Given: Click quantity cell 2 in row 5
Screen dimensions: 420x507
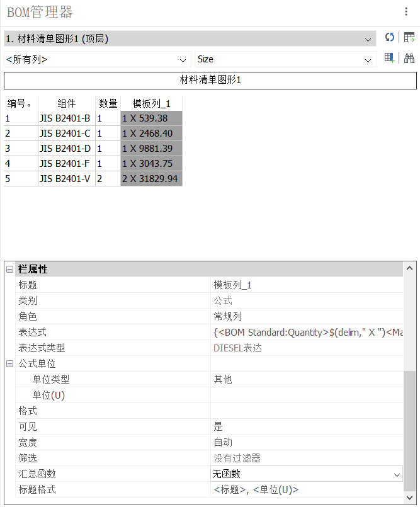Looking at the screenshot, I should pos(108,178).
